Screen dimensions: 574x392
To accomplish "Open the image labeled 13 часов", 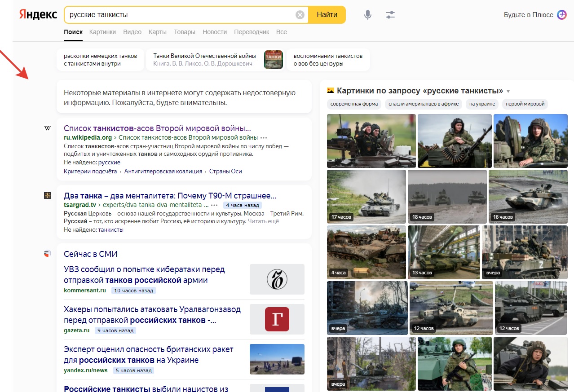I will click(444, 252).
